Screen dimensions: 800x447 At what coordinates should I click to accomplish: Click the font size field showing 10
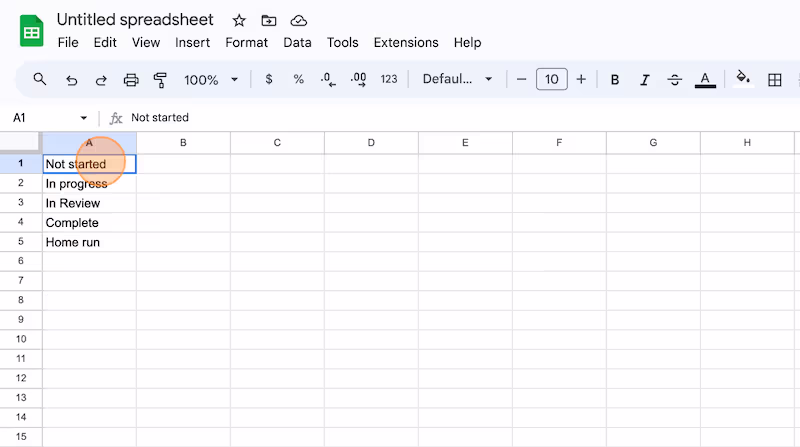click(x=552, y=80)
